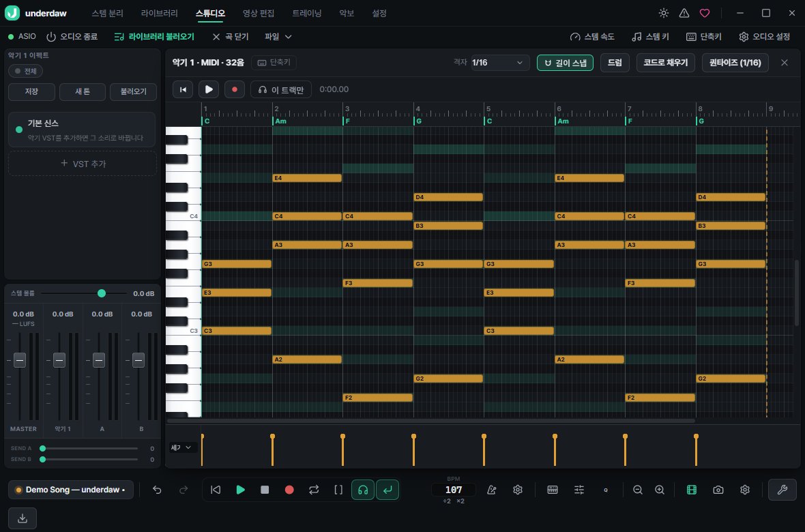Viewport: 805px width, 532px height.
Task: Adjust the SEND A slider
Action: tap(89, 448)
